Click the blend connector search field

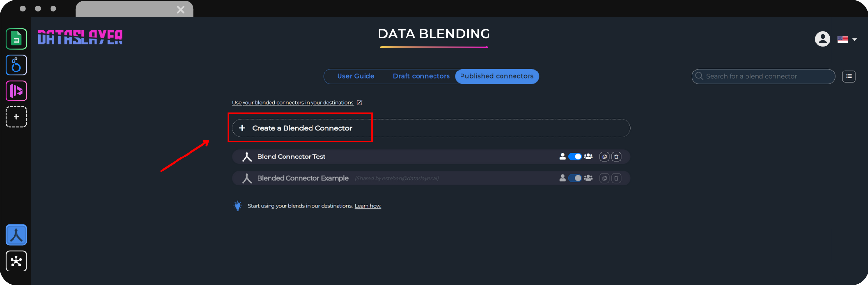[762, 76]
